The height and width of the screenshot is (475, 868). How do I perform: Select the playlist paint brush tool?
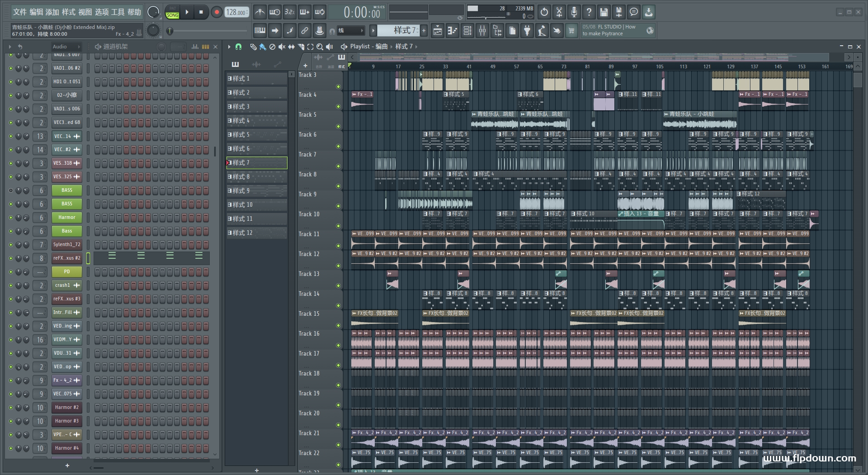tap(263, 47)
